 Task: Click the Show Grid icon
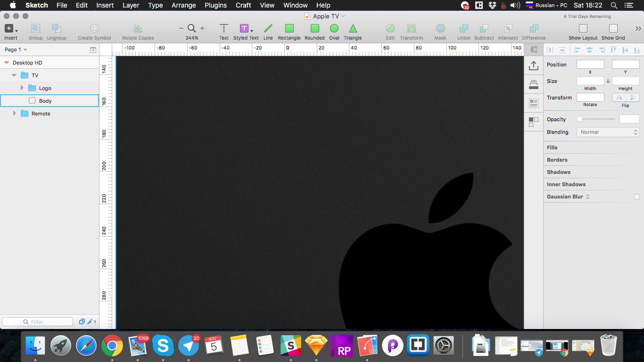(x=613, y=29)
